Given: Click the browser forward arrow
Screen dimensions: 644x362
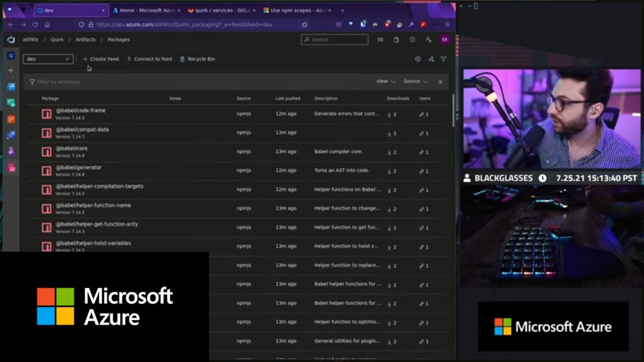Looking at the screenshot, I should [x=23, y=24].
